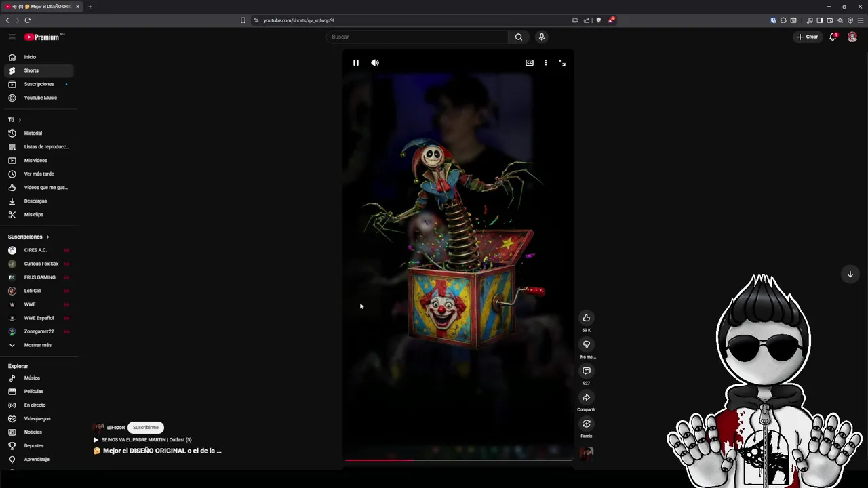
Task: Go back with browser back arrow
Action: coord(7,20)
